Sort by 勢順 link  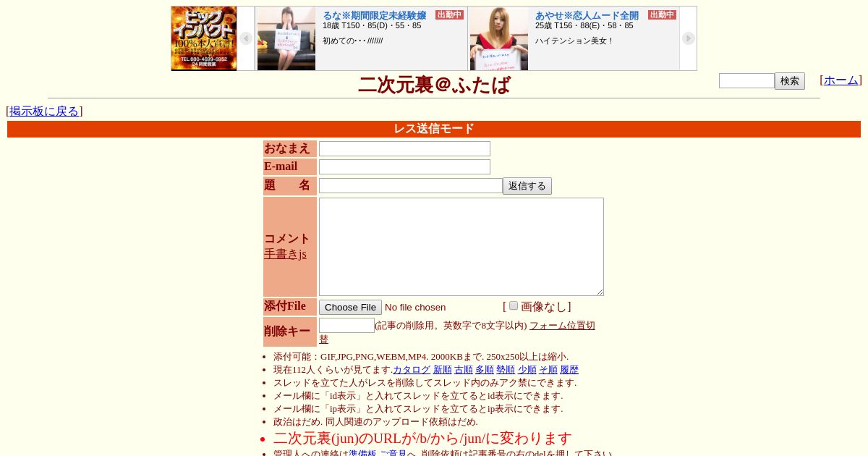[505, 370]
